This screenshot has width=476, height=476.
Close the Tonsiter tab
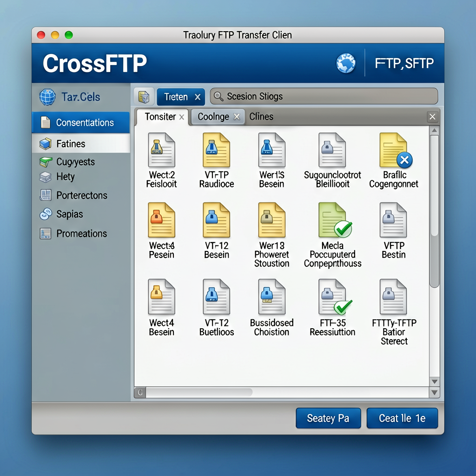[x=182, y=117]
